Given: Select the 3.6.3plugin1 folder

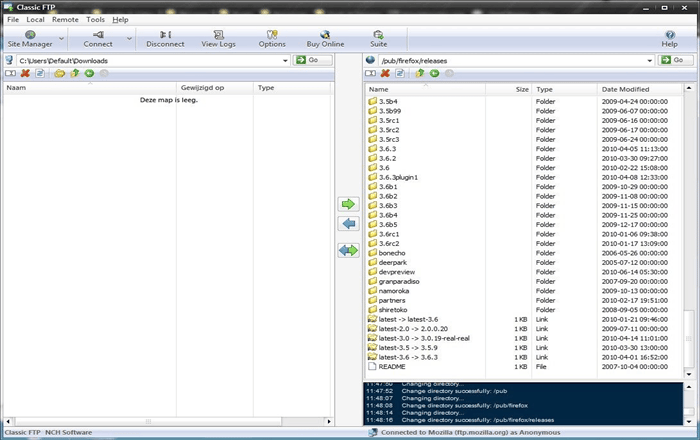Looking at the screenshot, I should coord(398,177).
